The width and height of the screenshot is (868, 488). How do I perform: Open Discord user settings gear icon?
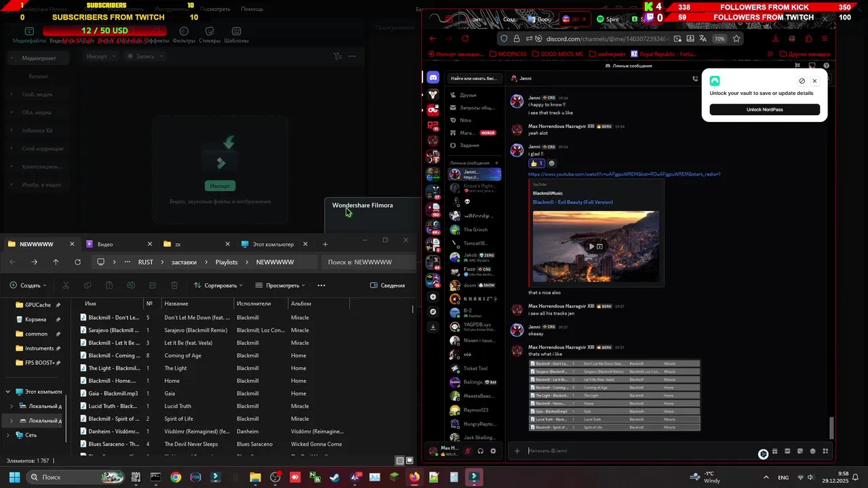click(x=493, y=451)
